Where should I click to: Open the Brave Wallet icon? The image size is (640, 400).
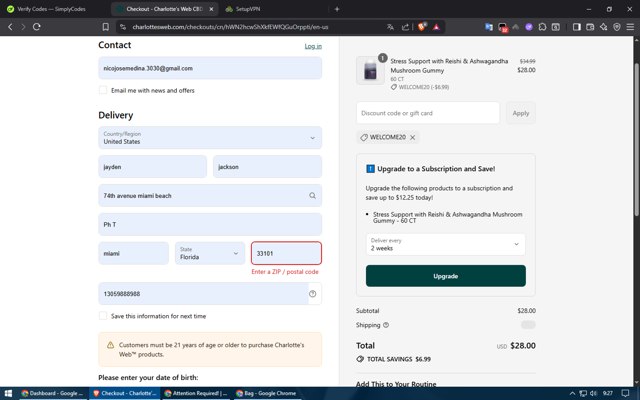coord(590,27)
